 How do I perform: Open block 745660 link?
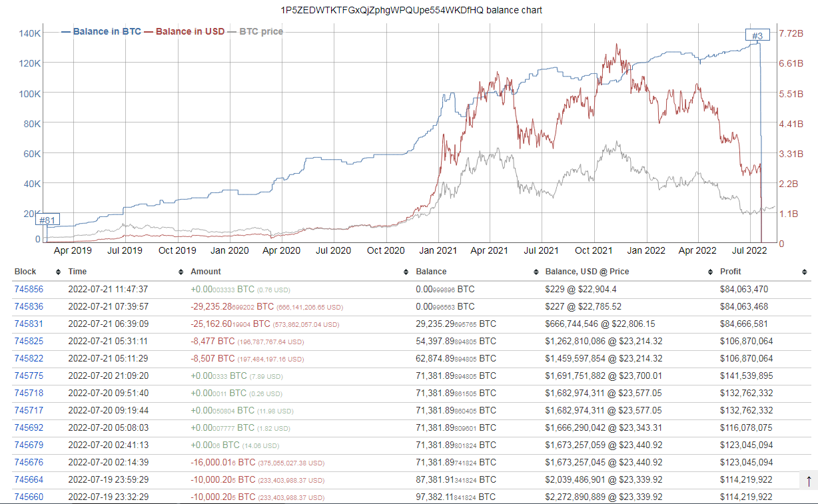pos(29,497)
